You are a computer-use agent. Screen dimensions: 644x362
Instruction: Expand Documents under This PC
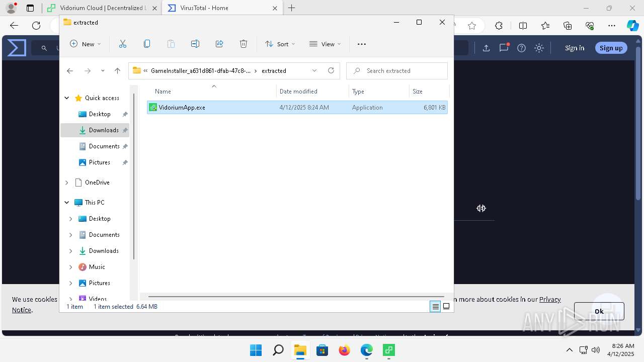[x=71, y=235]
